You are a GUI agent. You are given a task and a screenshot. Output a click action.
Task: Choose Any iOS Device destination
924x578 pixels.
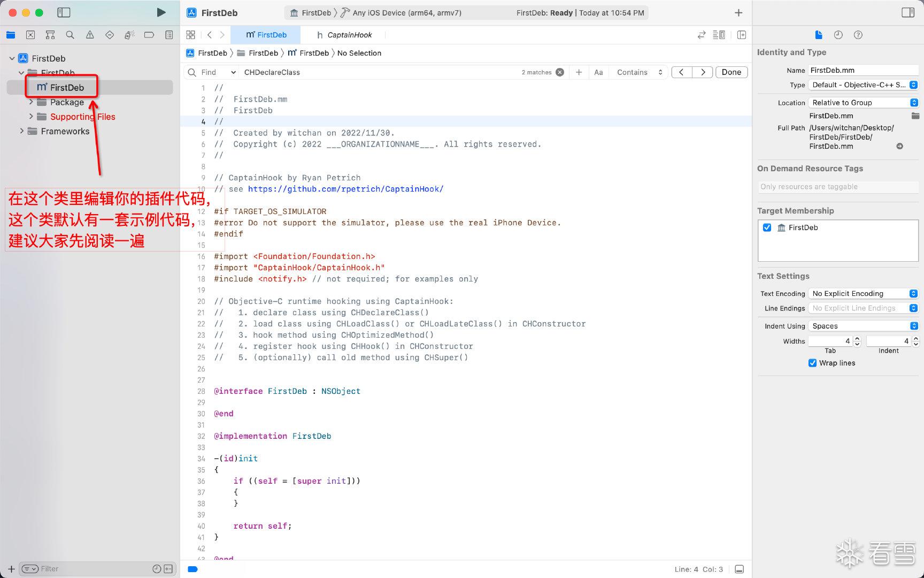click(x=402, y=13)
